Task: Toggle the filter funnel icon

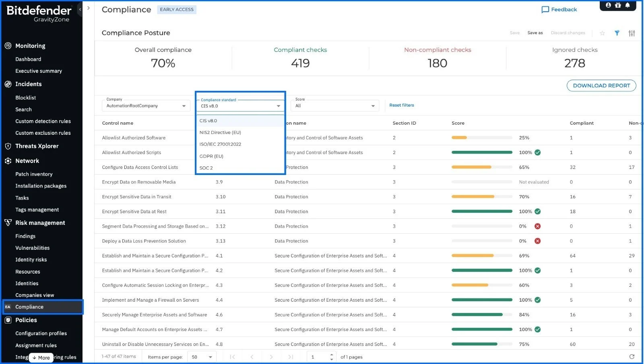Action: point(617,33)
